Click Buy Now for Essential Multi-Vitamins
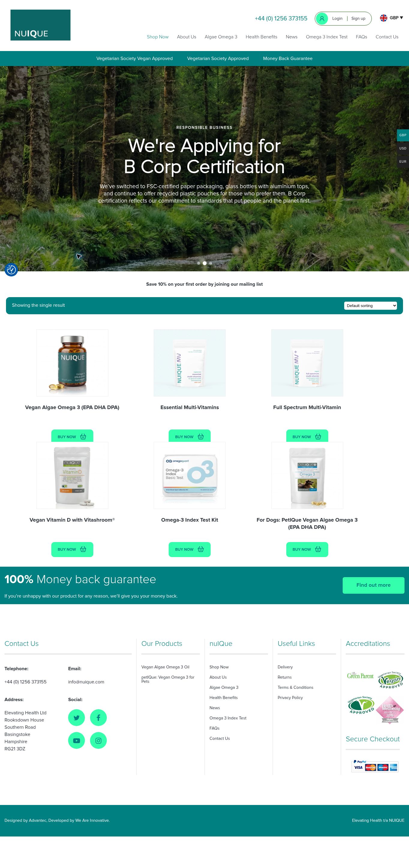409x868 pixels. pos(190,436)
